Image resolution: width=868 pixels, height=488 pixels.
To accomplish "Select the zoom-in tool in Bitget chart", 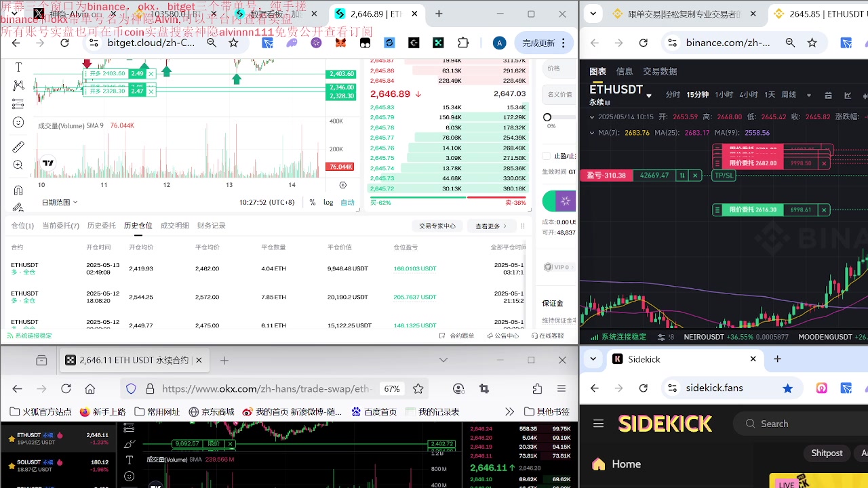I will pyautogui.click(x=18, y=165).
